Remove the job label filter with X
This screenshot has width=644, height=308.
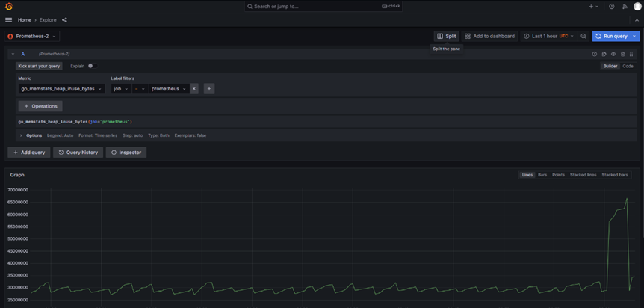coord(193,89)
